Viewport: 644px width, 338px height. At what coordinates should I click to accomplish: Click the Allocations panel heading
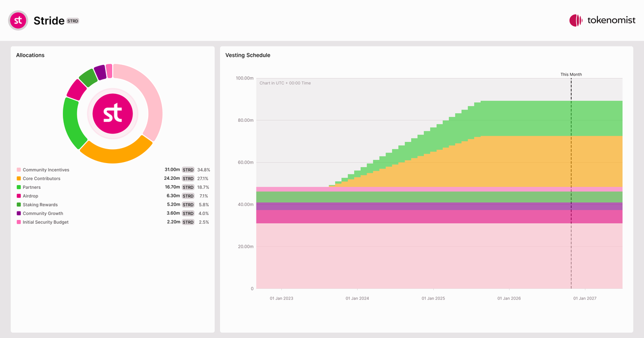point(30,55)
